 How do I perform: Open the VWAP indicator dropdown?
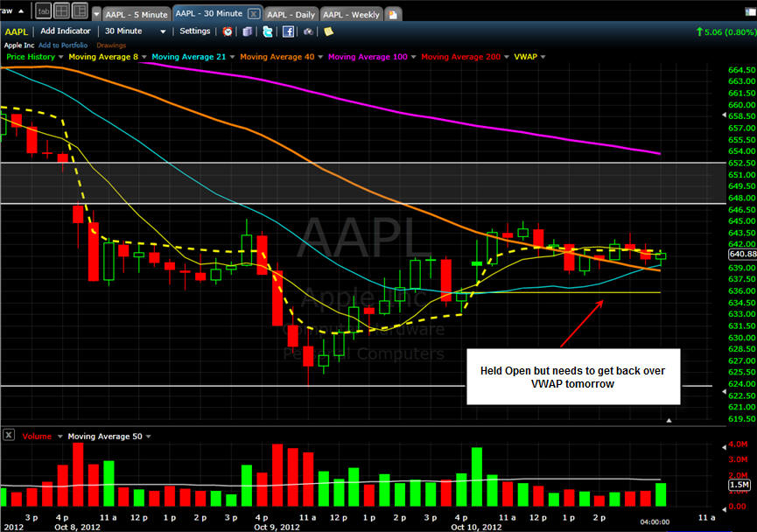click(543, 57)
